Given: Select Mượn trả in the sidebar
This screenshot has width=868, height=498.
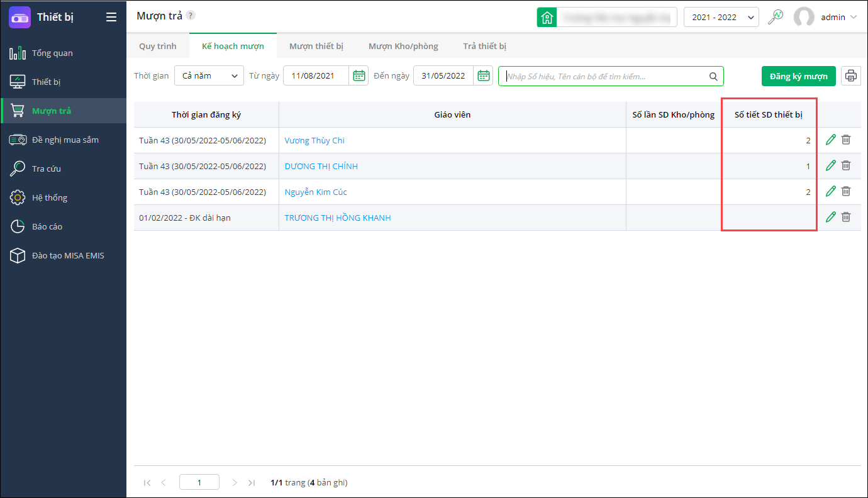Looking at the screenshot, I should pos(63,111).
